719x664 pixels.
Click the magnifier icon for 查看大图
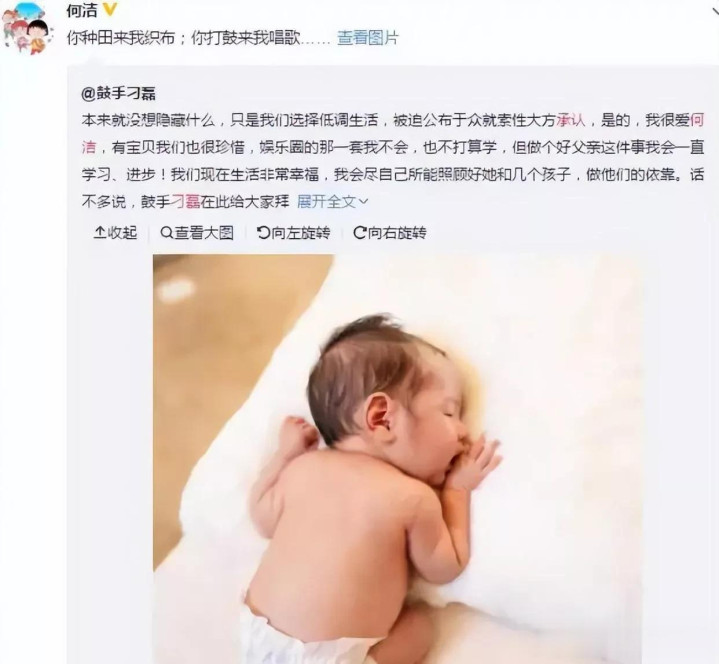coord(166,232)
